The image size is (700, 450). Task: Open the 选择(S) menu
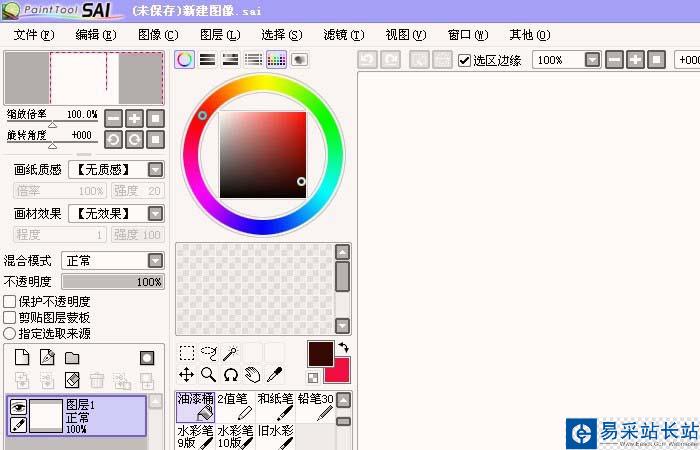click(282, 34)
